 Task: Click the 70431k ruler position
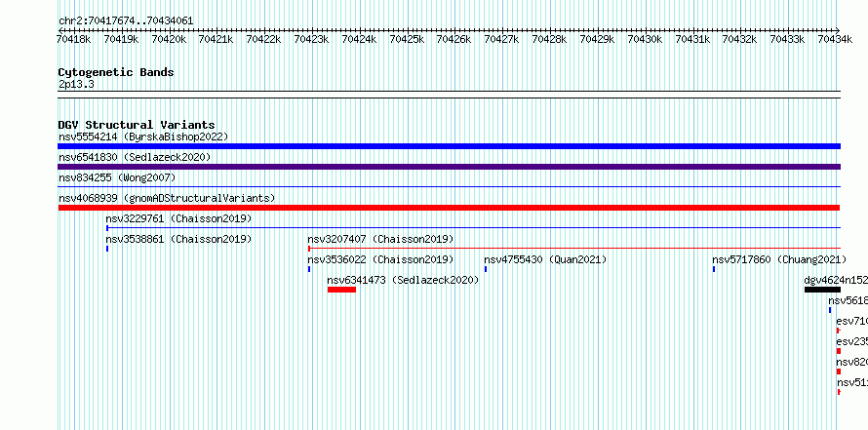[x=692, y=39]
